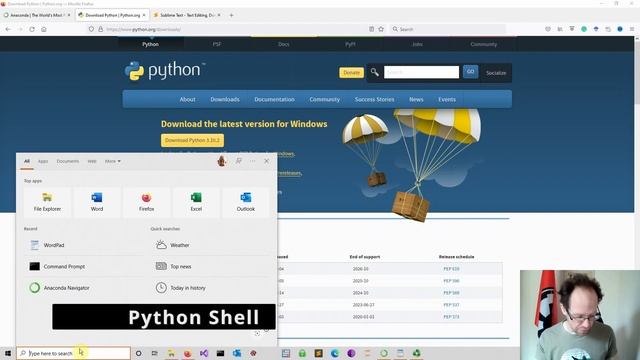640x360 pixels.
Task: Reload the page in Firefox
Action: click(32, 29)
